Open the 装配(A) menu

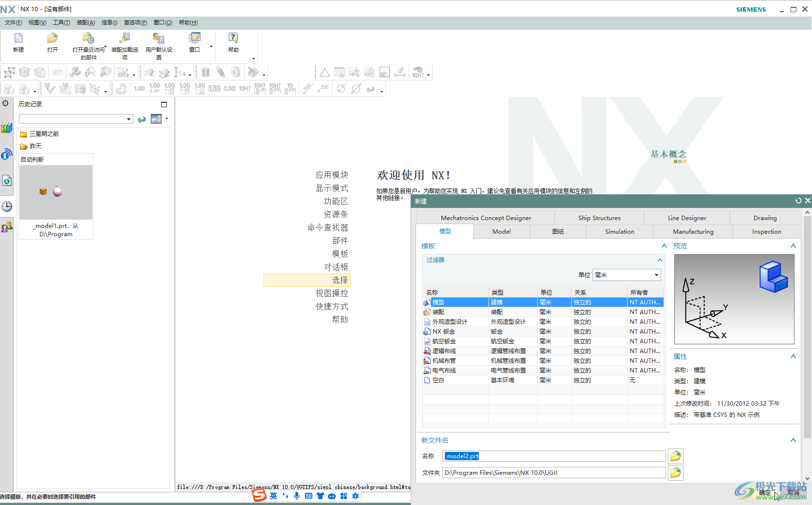tap(86, 22)
